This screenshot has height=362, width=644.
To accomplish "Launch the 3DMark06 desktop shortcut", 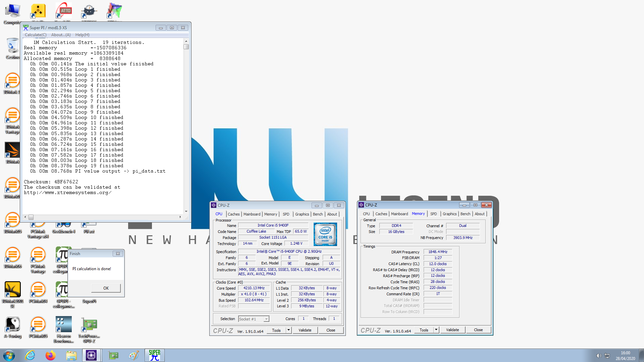I will (x=12, y=257).
